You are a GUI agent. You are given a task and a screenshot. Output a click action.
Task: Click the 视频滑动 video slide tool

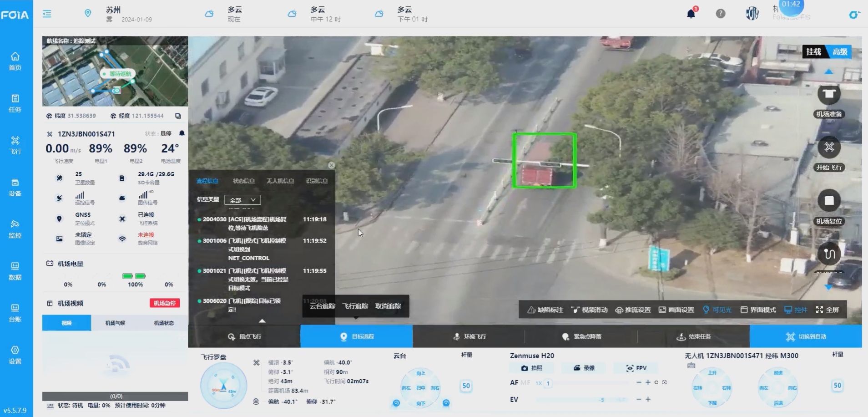point(589,310)
